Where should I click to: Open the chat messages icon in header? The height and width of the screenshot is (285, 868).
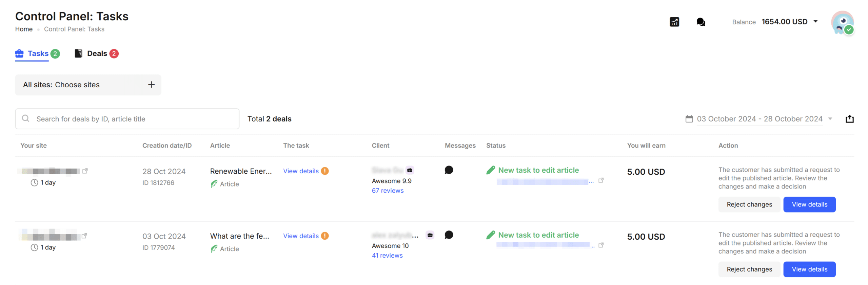(x=701, y=22)
